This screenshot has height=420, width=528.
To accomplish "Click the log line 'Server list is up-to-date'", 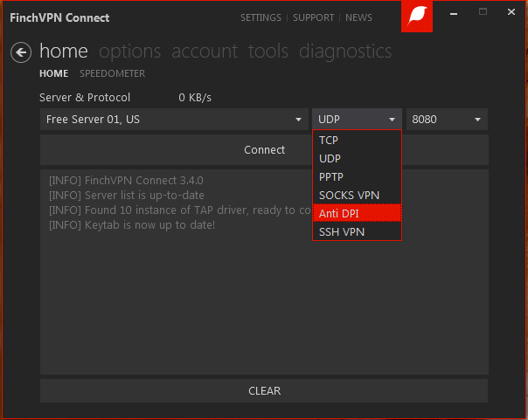I will tap(127, 196).
